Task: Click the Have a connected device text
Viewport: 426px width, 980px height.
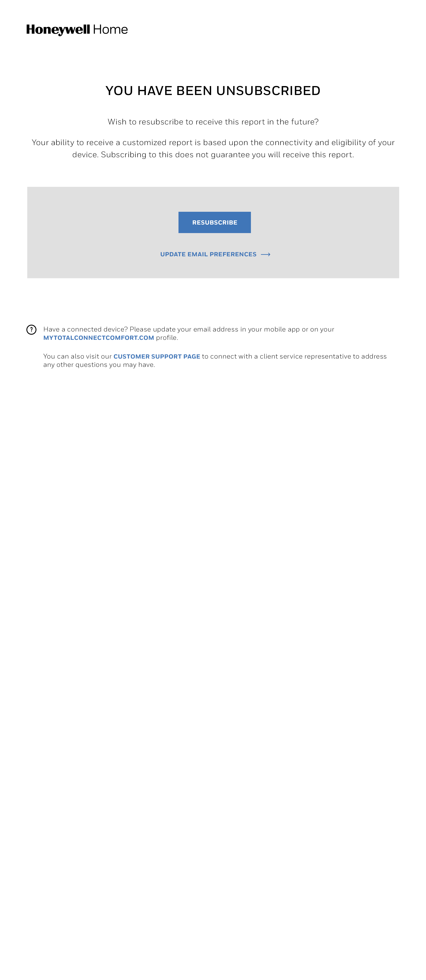Action: [x=86, y=329]
